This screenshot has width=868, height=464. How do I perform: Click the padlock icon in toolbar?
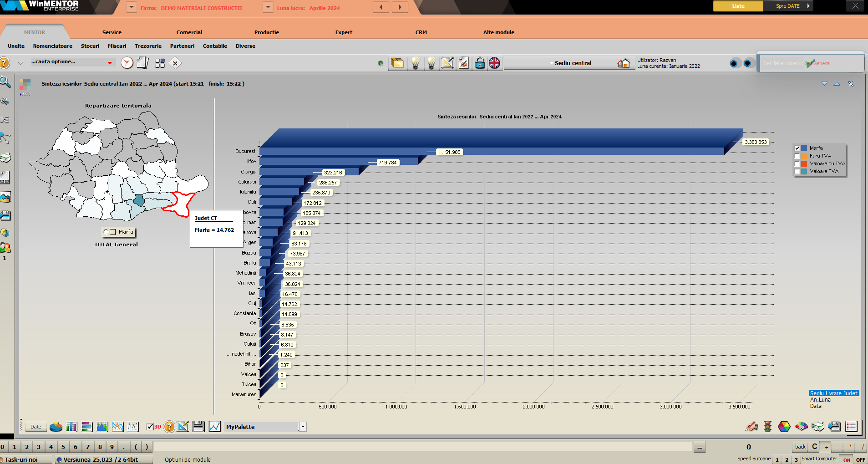click(480, 63)
